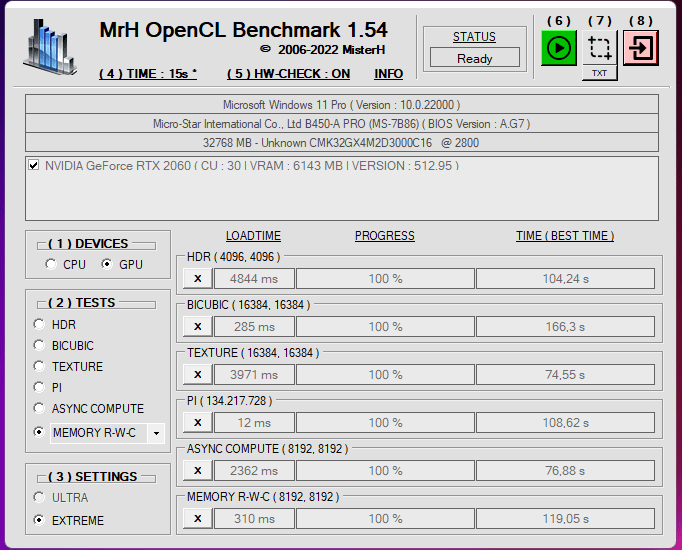Screen dimensions: 682x550
Task: Click the PI 100 % progress bar
Action: (x=385, y=423)
